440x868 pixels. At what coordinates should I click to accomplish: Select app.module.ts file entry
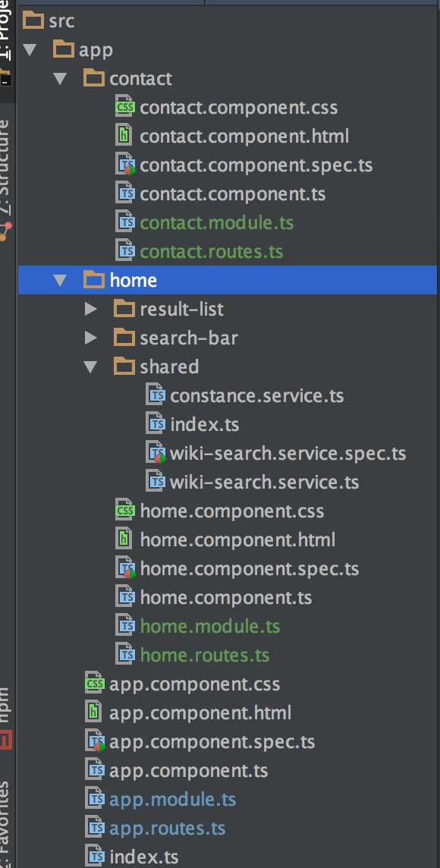tap(173, 799)
